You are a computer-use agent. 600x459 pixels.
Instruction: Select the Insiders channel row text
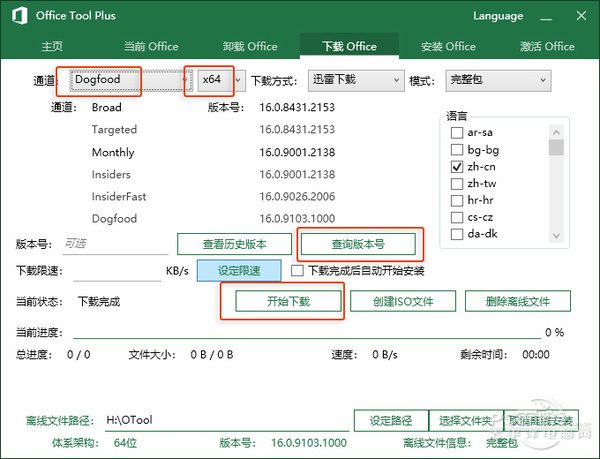(x=111, y=174)
